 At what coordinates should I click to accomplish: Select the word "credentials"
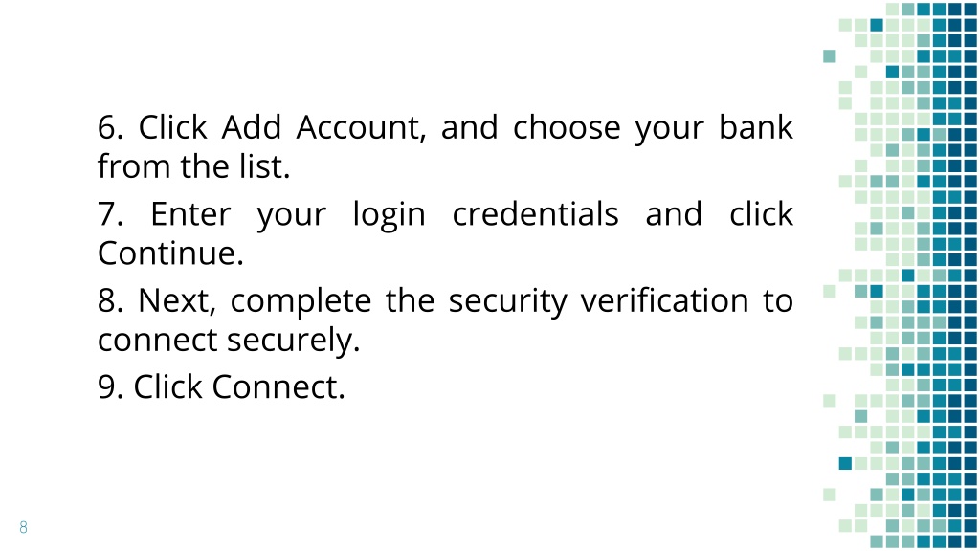(x=536, y=214)
